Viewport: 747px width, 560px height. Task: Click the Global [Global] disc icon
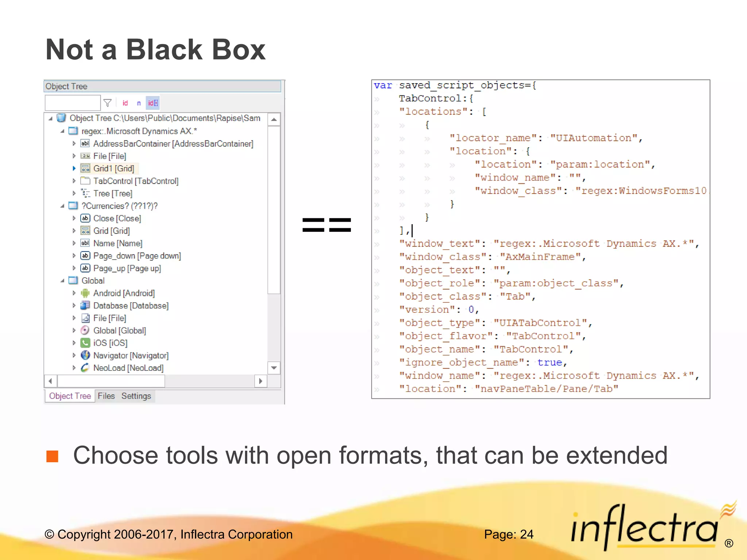pyautogui.click(x=85, y=330)
